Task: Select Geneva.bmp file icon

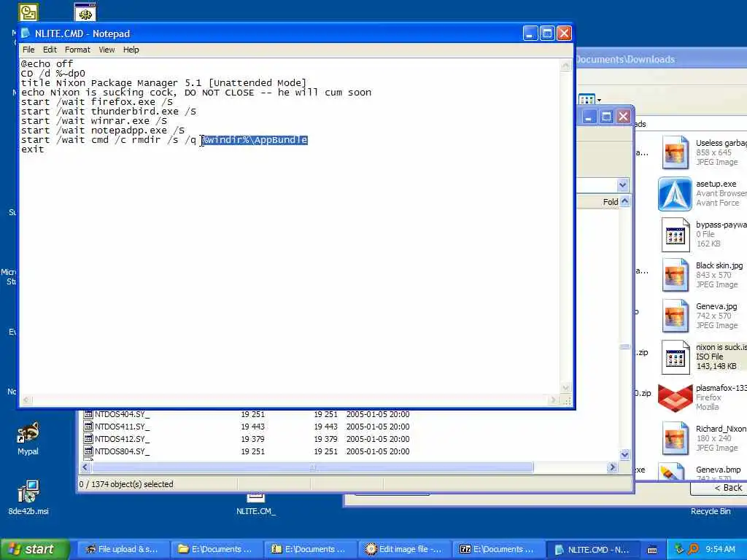Action: [673, 472]
